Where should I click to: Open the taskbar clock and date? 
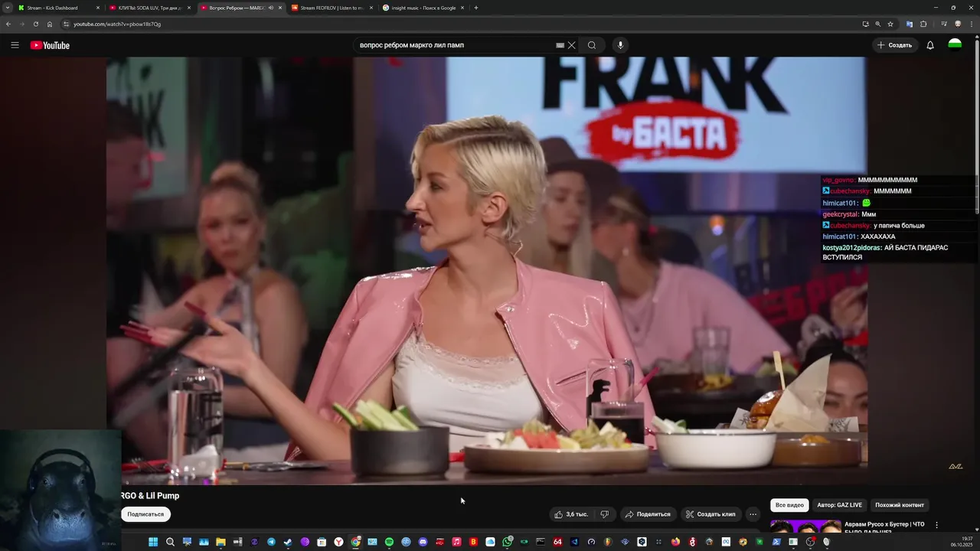pyautogui.click(x=962, y=542)
